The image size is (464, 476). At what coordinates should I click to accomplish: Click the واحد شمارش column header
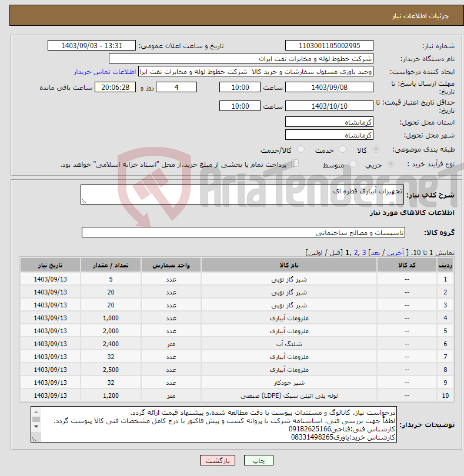point(171,265)
